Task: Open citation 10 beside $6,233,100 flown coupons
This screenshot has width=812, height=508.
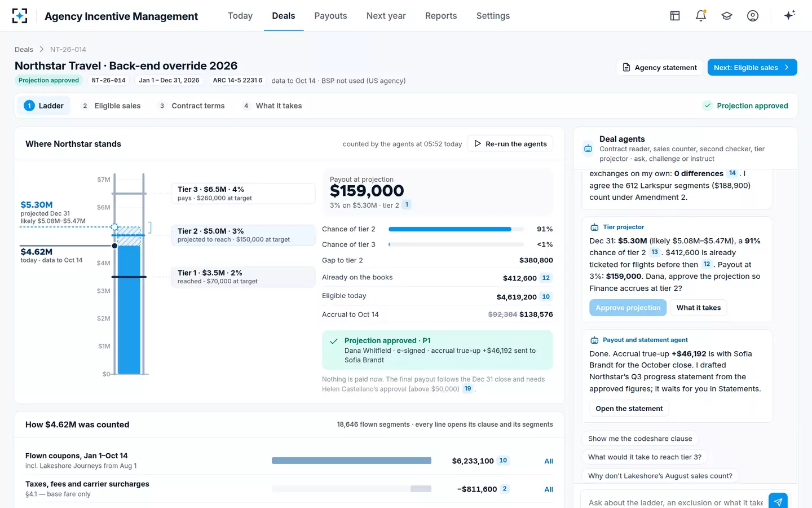Action: pyautogui.click(x=503, y=461)
